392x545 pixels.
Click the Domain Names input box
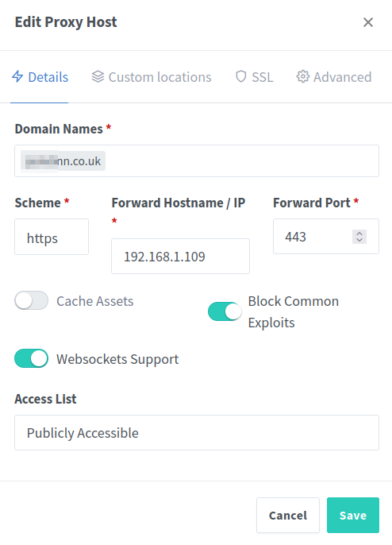(197, 161)
